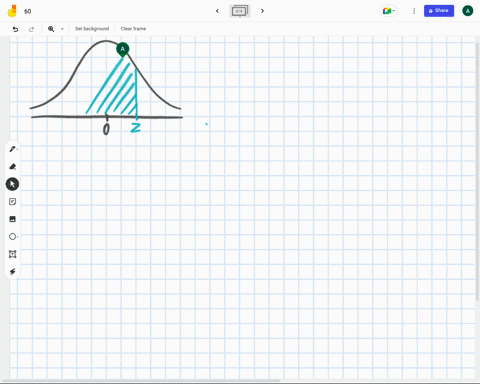Select the Eraser tool

point(12,166)
